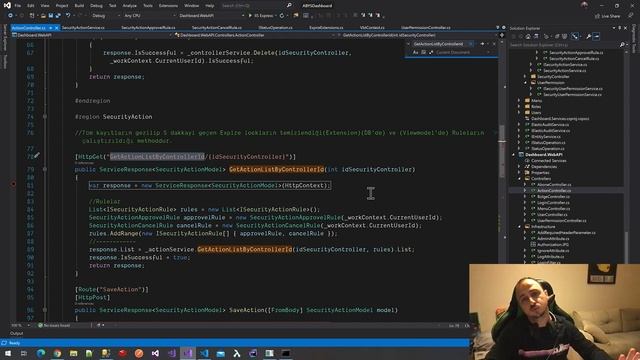The height and width of the screenshot is (360, 640).
Task: Open the Analyze menu
Action: 129,6
